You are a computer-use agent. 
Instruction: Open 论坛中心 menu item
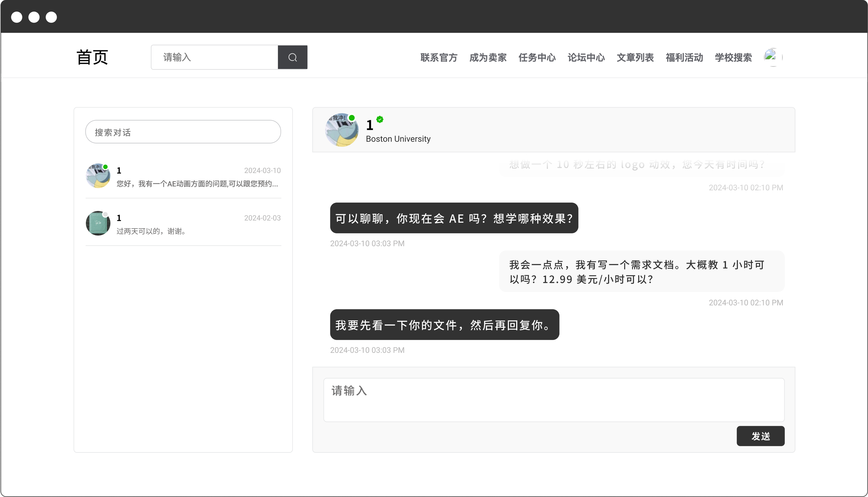[x=586, y=57]
